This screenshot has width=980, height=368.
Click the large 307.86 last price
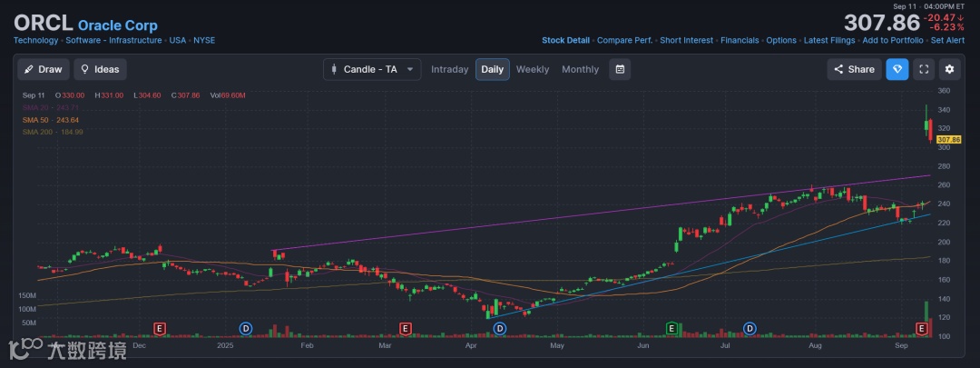point(882,23)
